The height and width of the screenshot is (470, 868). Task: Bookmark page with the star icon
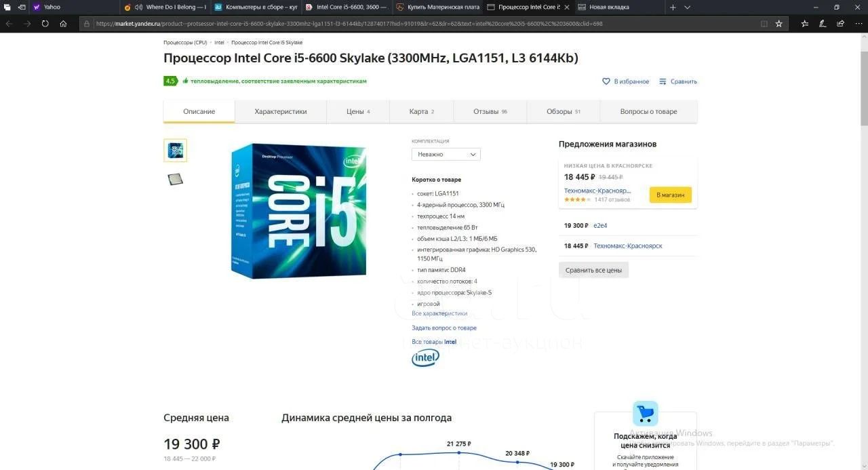click(778, 23)
